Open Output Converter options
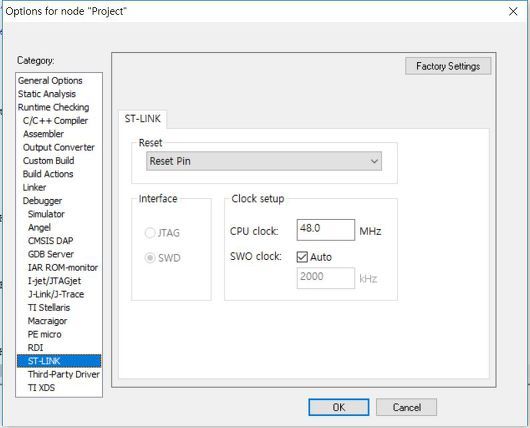530x428 pixels. pyautogui.click(x=59, y=147)
